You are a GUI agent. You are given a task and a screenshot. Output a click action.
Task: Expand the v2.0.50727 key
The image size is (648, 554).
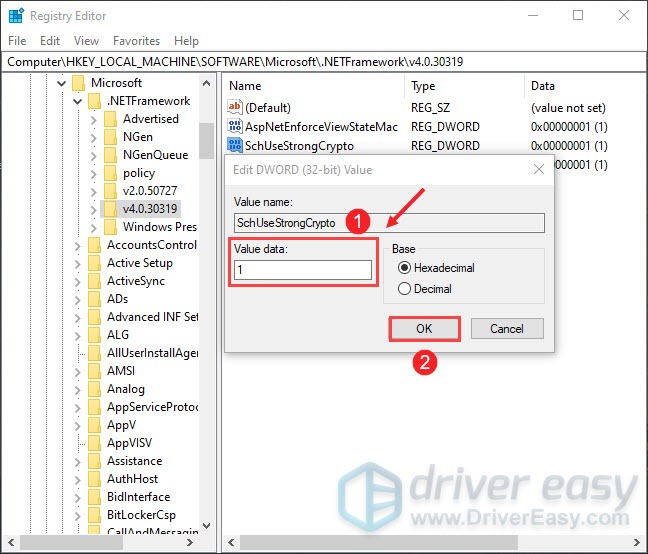(93, 192)
